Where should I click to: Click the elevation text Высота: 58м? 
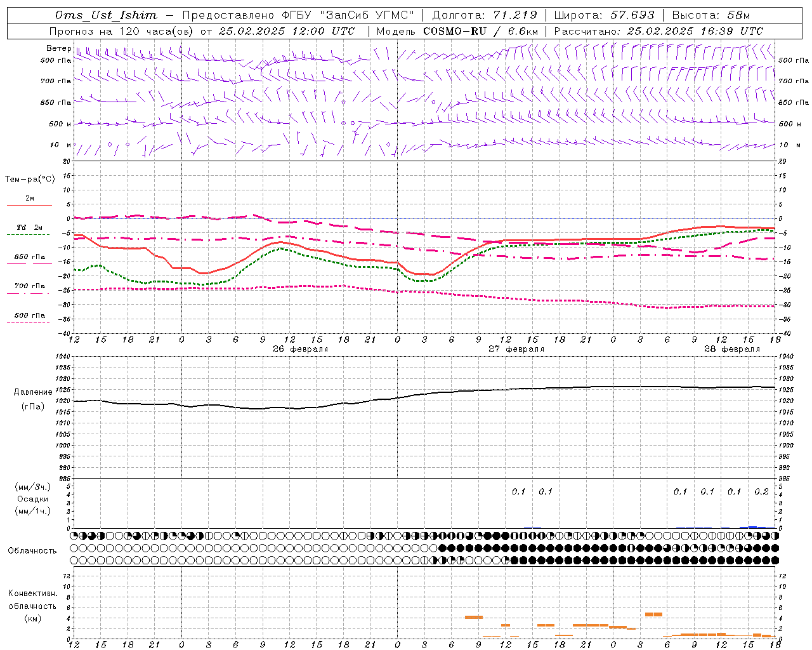711,15
